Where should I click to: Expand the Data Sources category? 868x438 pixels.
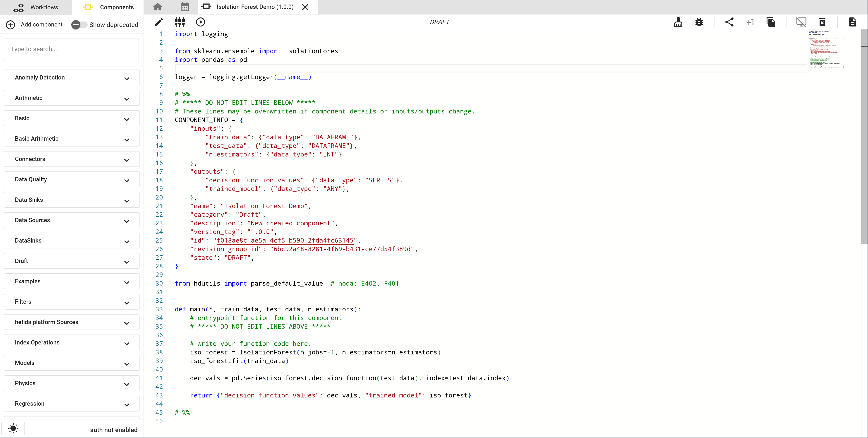pos(72,220)
